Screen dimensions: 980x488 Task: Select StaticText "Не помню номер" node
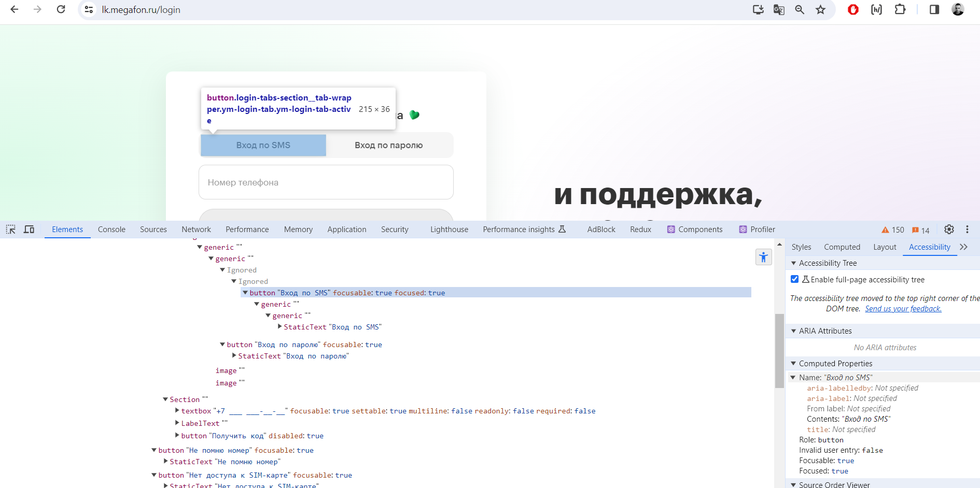225,462
